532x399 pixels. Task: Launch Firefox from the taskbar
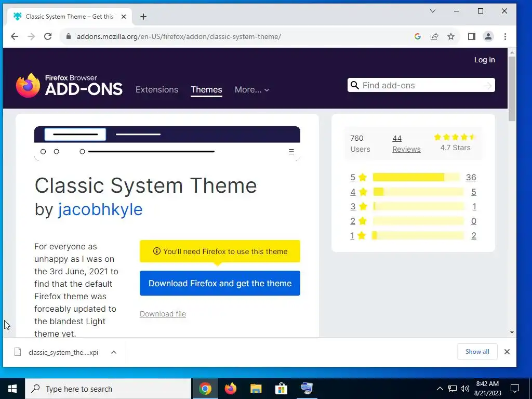click(x=230, y=389)
